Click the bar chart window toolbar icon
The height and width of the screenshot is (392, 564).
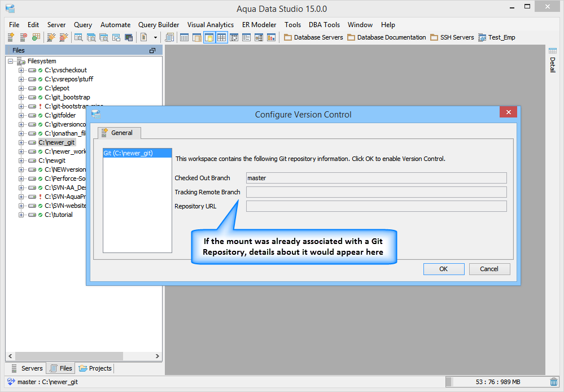pyautogui.click(x=271, y=37)
